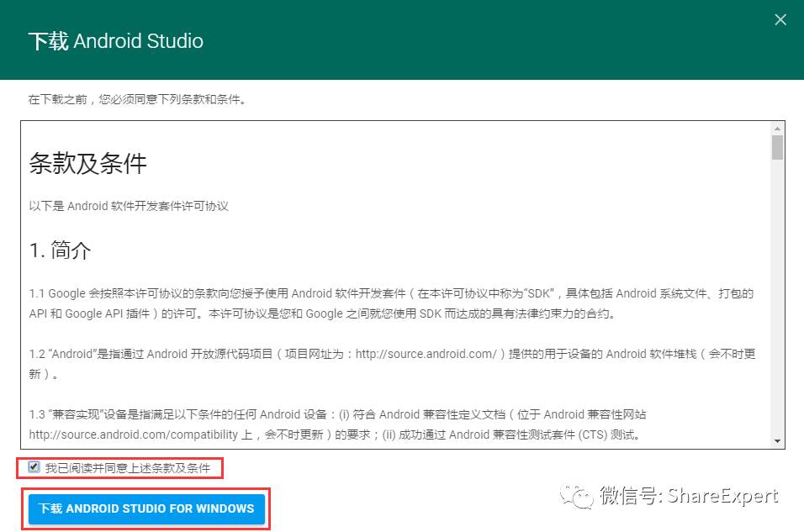The image size is (804, 532).
Task: Click the terms box scroll-up arrow
Action: click(x=777, y=129)
